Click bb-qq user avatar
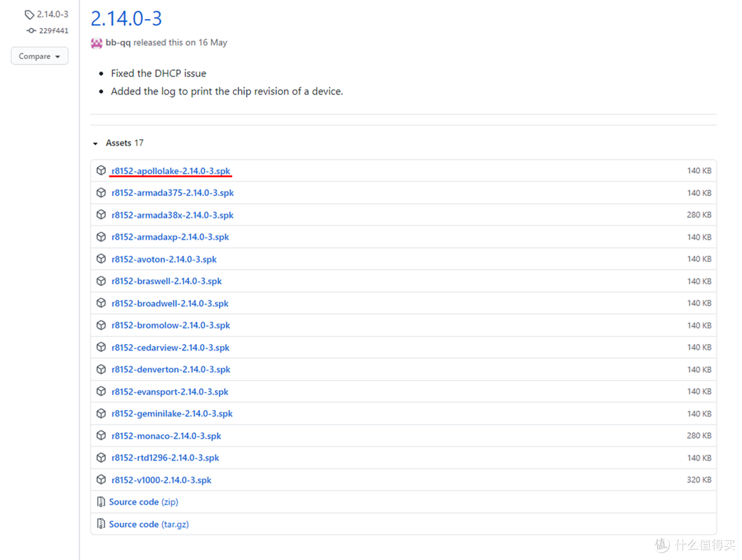 [97, 43]
